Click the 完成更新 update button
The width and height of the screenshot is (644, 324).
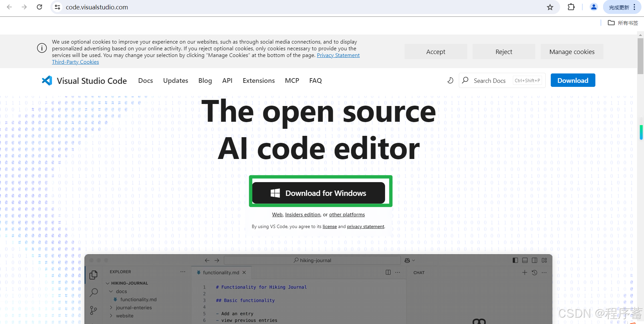coord(619,7)
